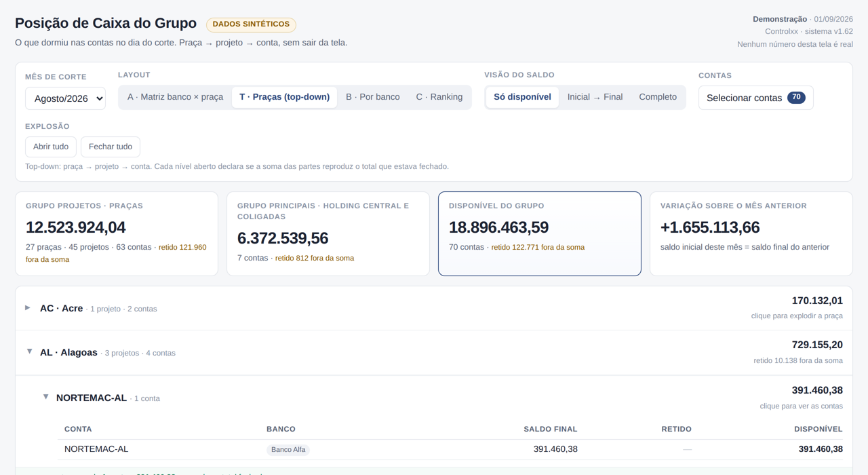Collapse the AL · Alagoas row triangle

click(29, 352)
